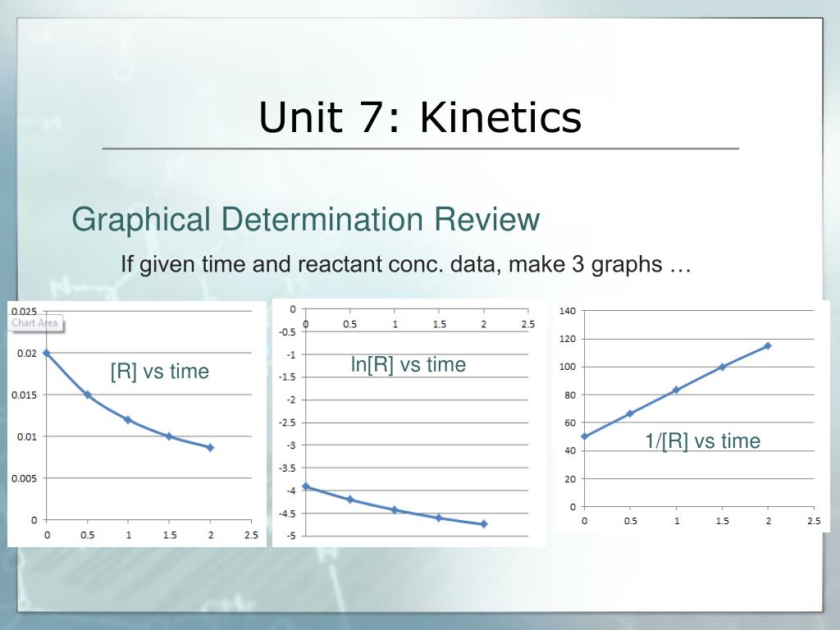The image size is (840, 630).
Task: Click the final data point at time 2 in the ln[R] chart
Action: point(484,524)
